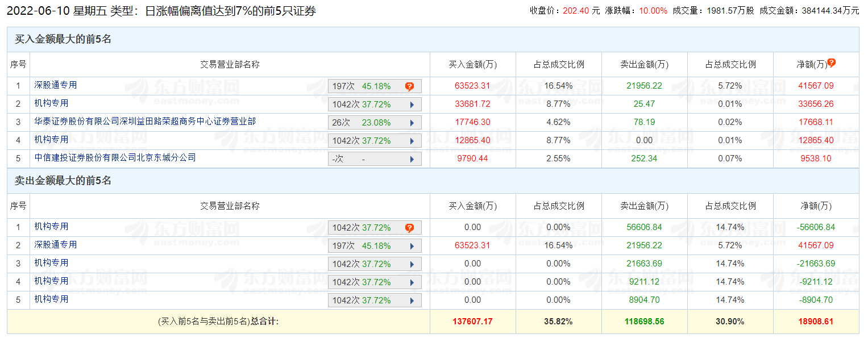Open 深股通专用 link in sell table
Screen dimensions: 868x338
tap(56, 245)
